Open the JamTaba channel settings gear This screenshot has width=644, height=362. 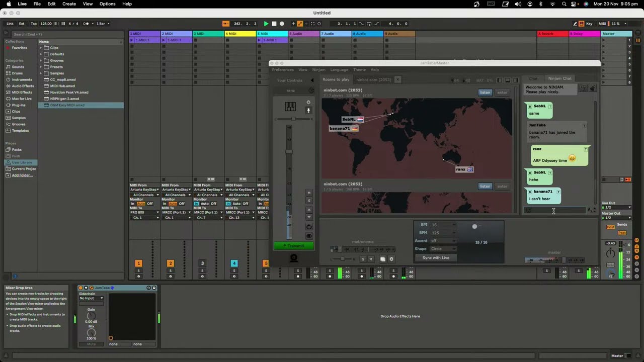[x=308, y=103]
